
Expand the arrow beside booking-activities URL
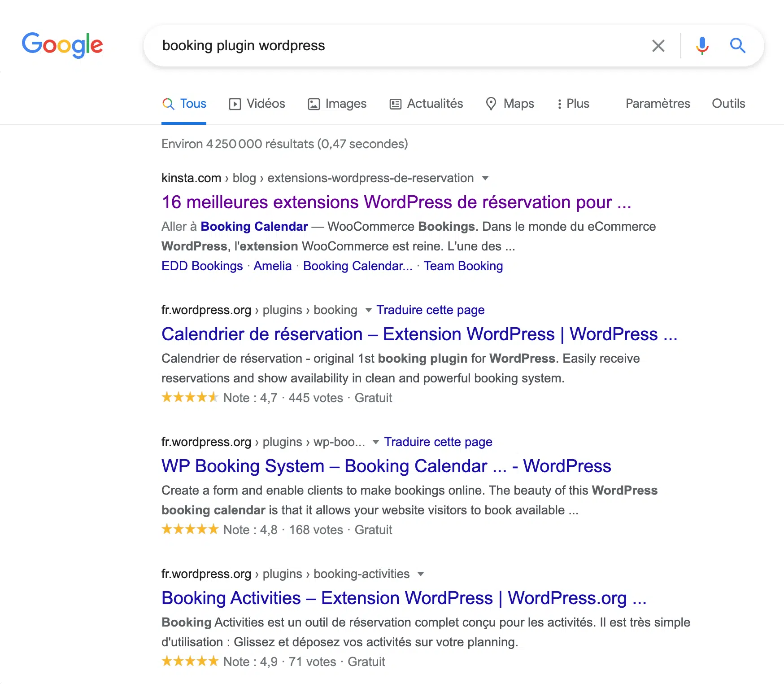coord(420,574)
